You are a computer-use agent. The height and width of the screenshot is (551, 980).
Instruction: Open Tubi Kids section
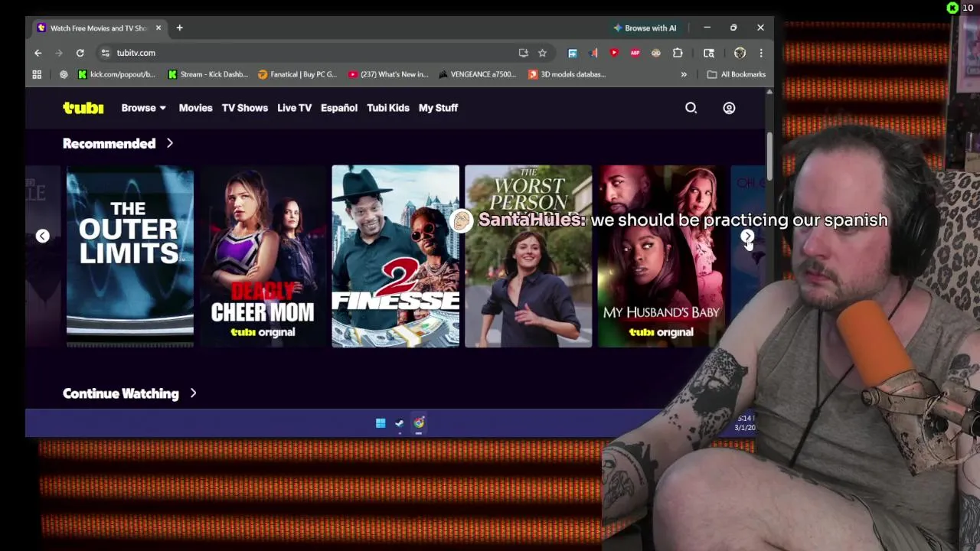coord(388,108)
